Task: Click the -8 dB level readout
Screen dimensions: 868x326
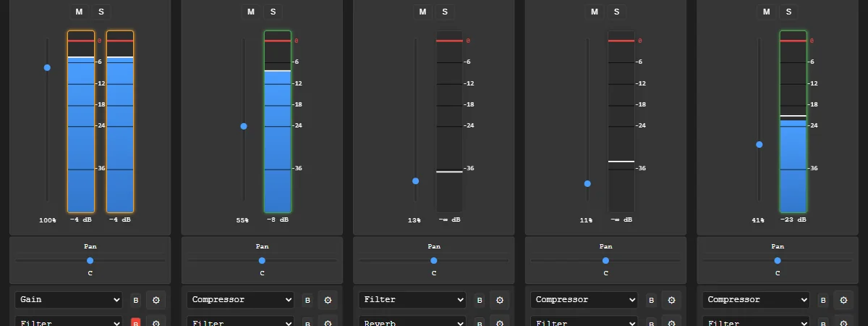Action: pyautogui.click(x=278, y=220)
